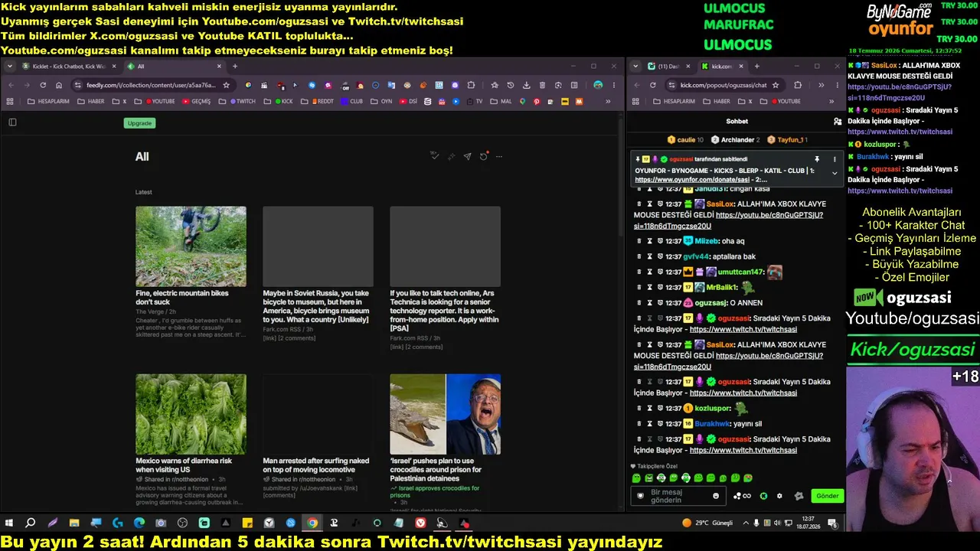The image size is (980, 551).
Task: Open a new tab in Feedly window
Action: (x=235, y=67)
